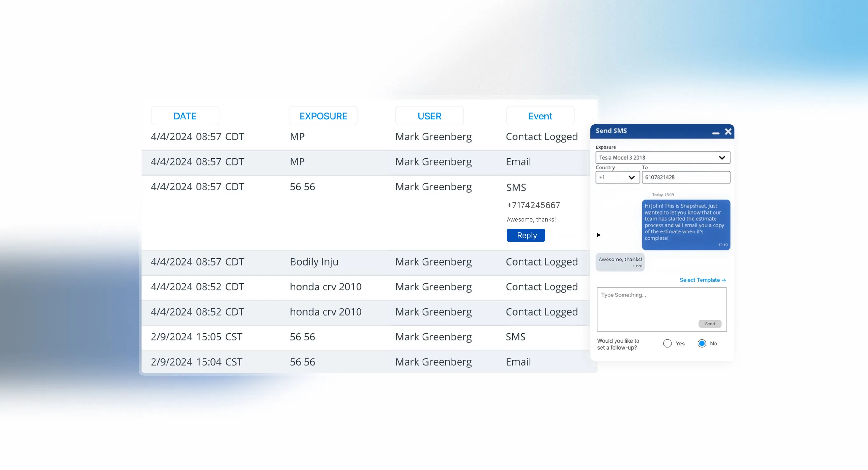Screen dimensions: 868x470
Task: Click the +7174245667 phone number
Action: tap(533, 205)
